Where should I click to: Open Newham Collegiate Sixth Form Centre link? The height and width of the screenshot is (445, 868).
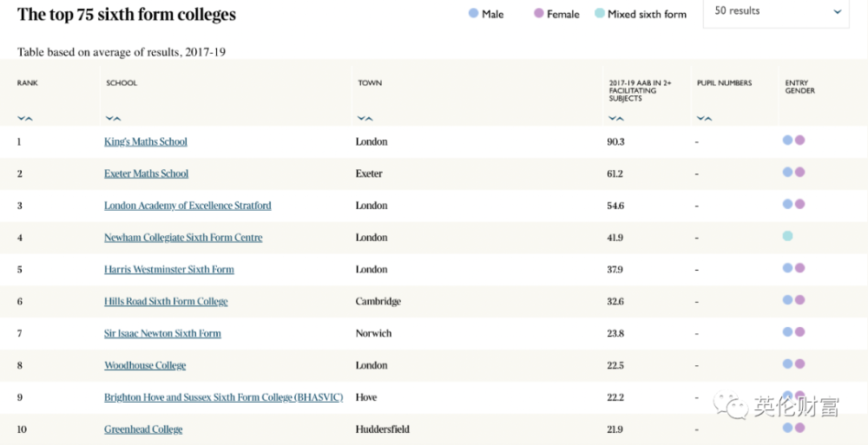tap(183, 238)
